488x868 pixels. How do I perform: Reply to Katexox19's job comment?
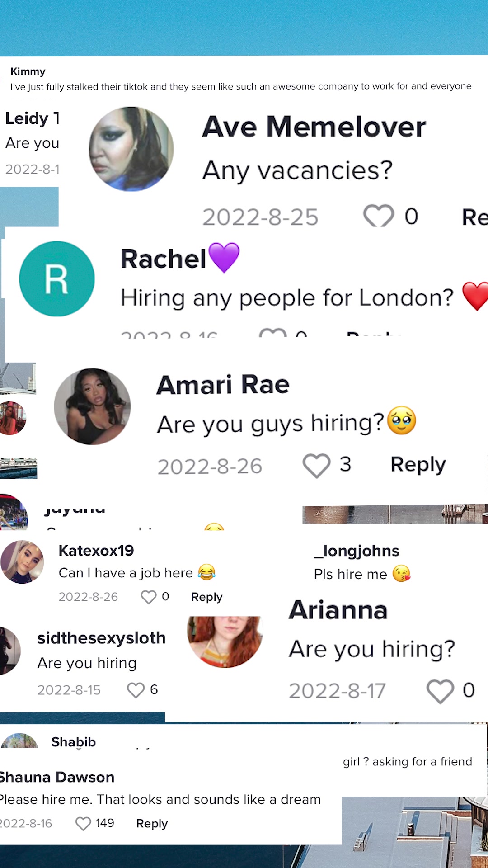(x=206, y=597)
